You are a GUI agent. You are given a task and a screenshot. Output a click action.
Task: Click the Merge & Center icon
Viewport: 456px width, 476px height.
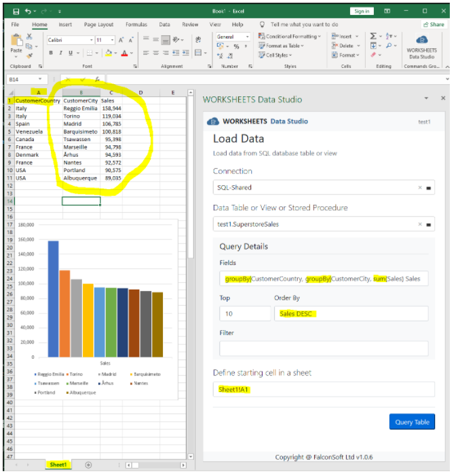[198, 53]
